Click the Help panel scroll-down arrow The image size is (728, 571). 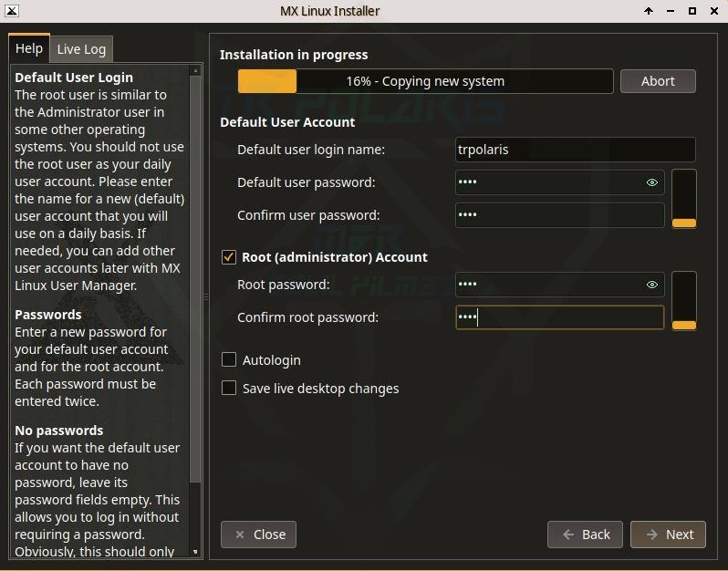coord(195,552)
